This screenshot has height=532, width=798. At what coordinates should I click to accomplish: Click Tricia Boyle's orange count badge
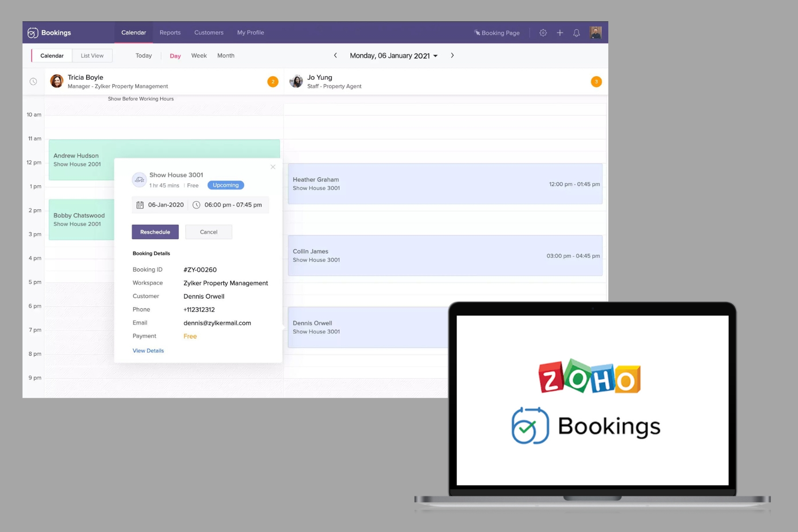(273, 82)
